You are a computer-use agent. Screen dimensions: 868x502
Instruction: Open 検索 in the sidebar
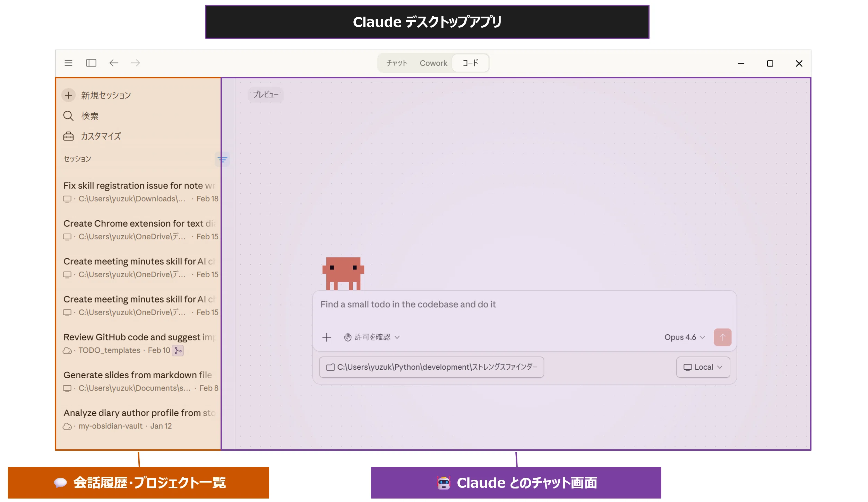click(x=90, y=116)
